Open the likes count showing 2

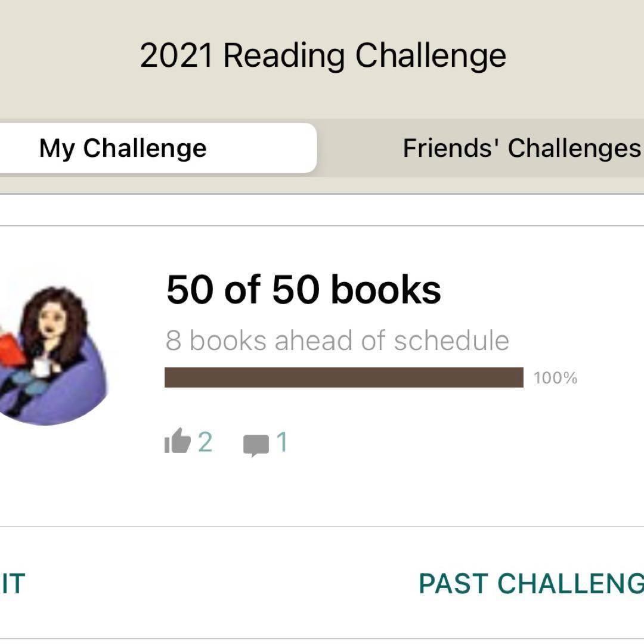click(205, 442)
